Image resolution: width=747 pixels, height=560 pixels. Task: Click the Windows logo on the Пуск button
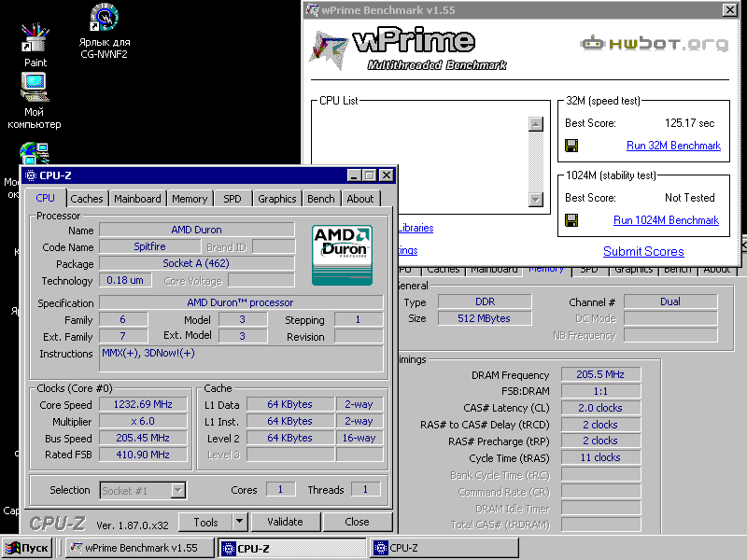12,548
